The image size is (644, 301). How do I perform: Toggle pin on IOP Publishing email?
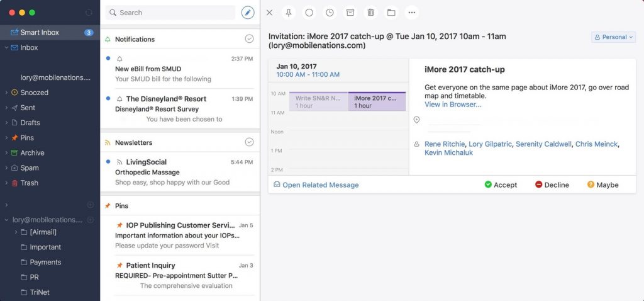click(x=119, y=225)
